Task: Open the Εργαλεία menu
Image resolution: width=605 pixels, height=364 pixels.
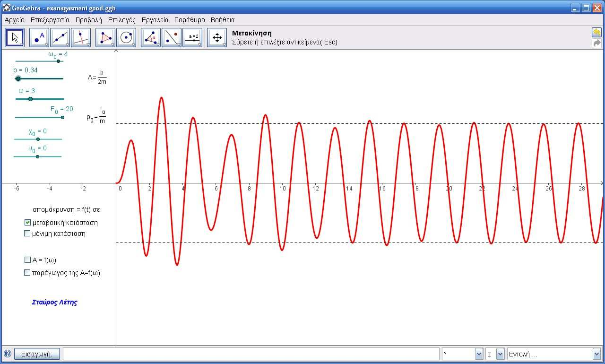Action: pos(155,20)
